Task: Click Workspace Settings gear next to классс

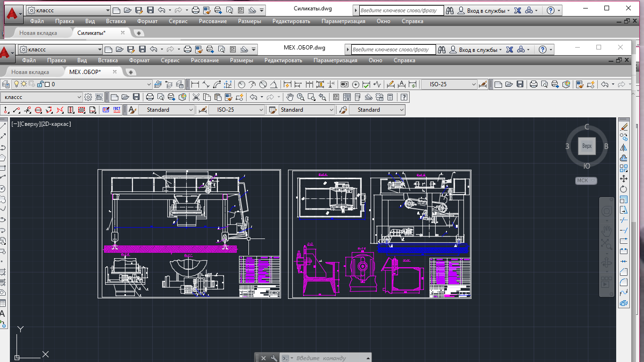Action: coord(88,97)
